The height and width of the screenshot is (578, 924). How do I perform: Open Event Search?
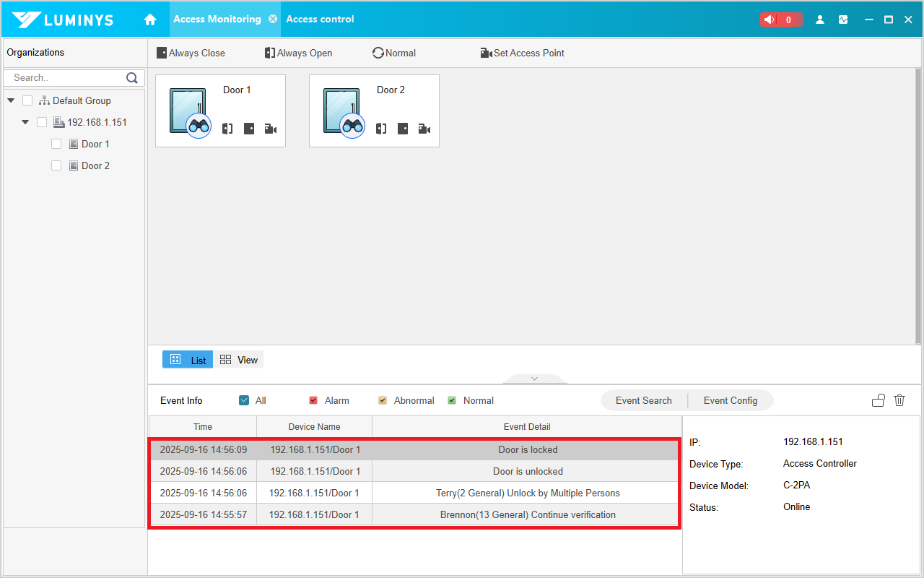point(643,400)
